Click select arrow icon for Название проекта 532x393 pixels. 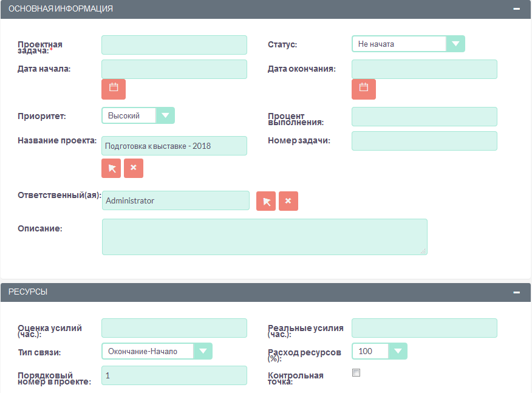point(111,168)
